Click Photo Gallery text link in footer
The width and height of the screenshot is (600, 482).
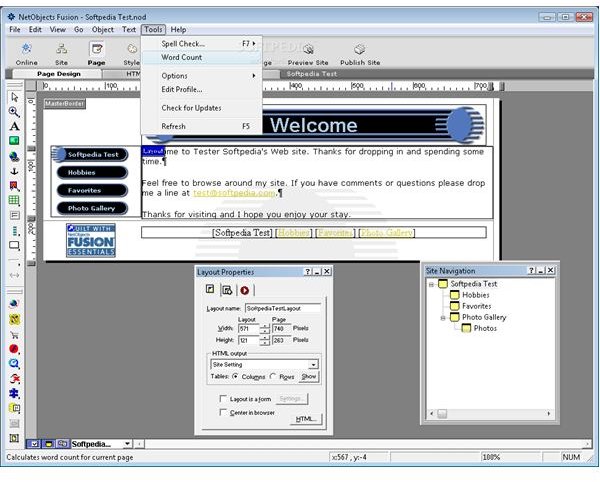(x=386, y=233)
